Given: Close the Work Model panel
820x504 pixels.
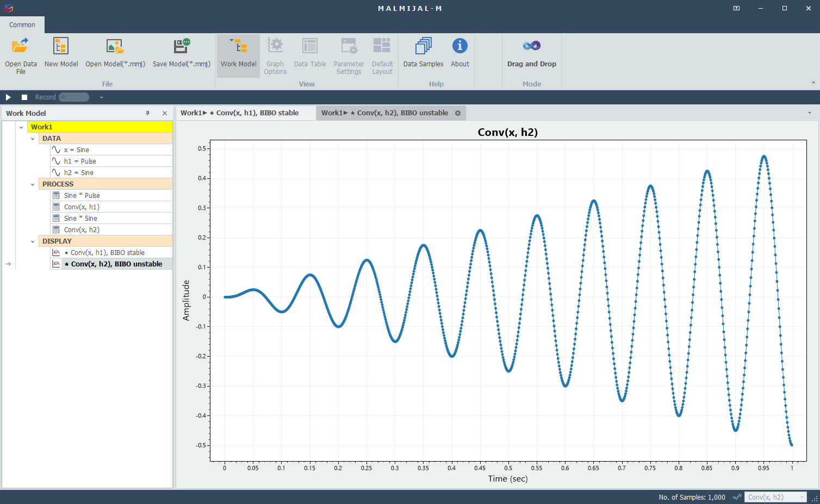Looking at the screenshot, I should [165, 113].
